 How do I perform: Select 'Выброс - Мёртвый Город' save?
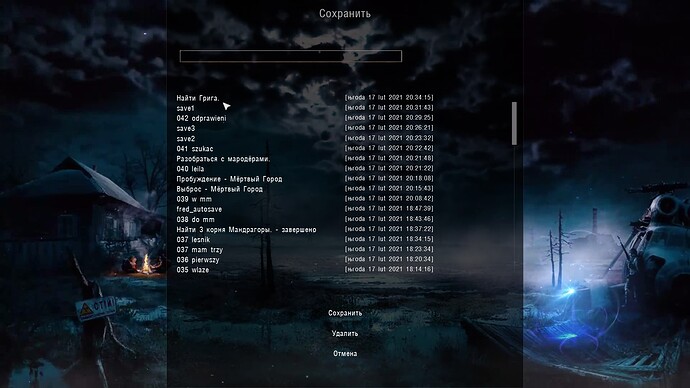tap(305, 189)
